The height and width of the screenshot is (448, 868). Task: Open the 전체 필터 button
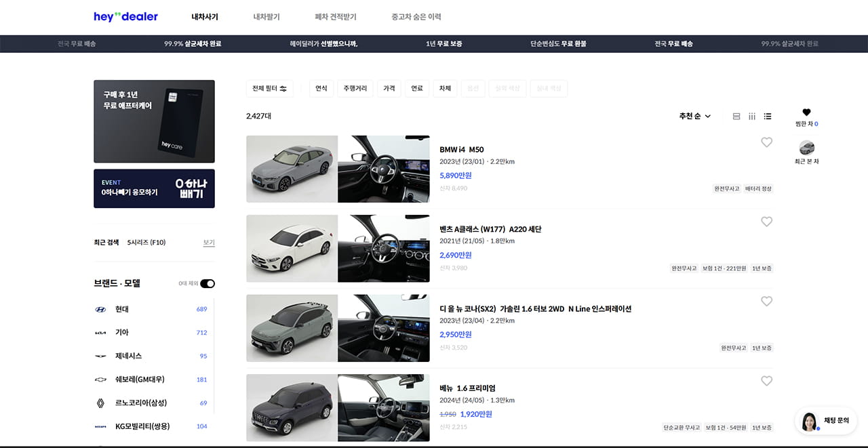(x=269, y=88)
